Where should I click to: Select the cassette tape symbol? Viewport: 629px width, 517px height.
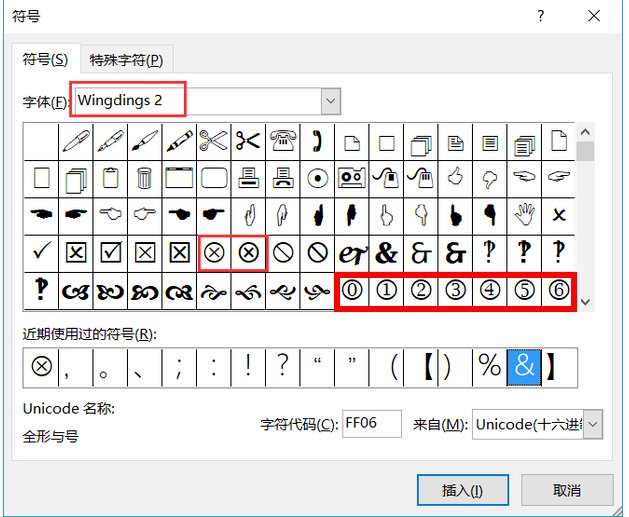pos(351,178)
